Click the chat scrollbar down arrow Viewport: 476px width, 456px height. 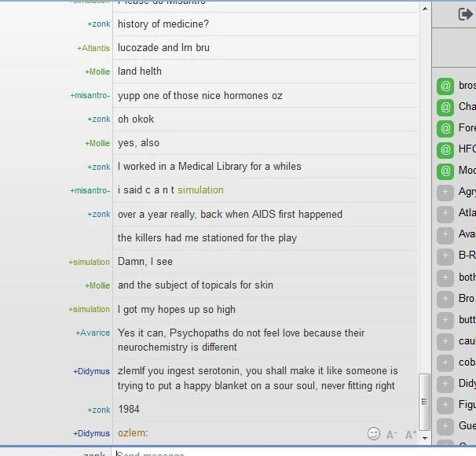coord(425,438)
